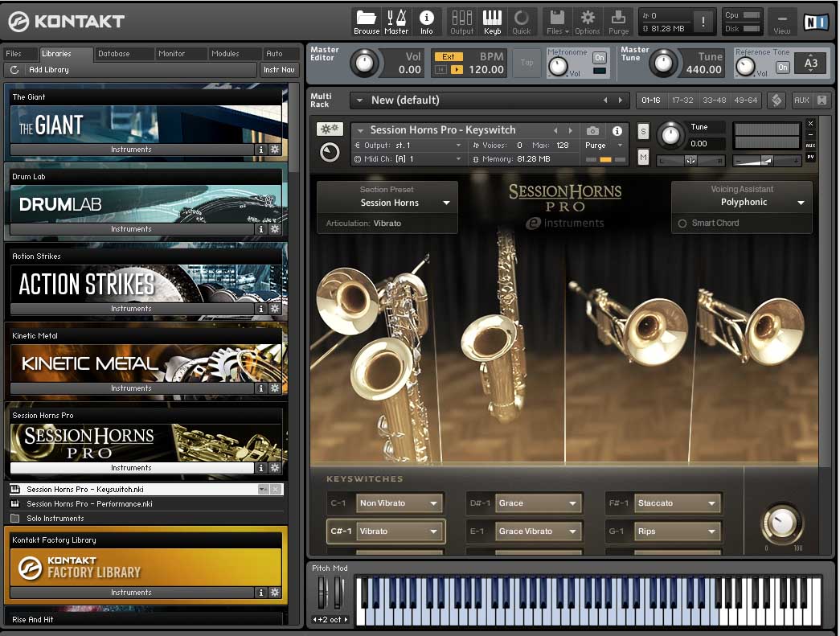Open the Files save menu icon
This screenshot has height=636, width=840.
[x=557, y=21]
